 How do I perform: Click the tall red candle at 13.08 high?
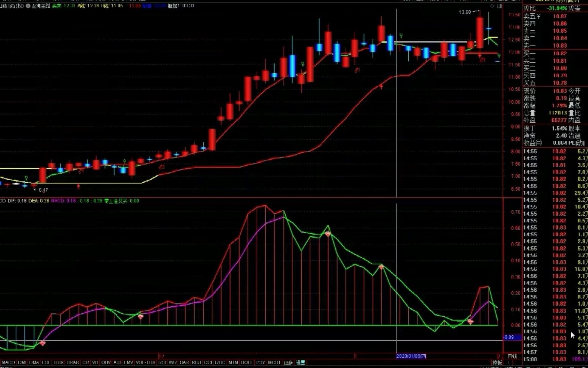click(480, 32)
